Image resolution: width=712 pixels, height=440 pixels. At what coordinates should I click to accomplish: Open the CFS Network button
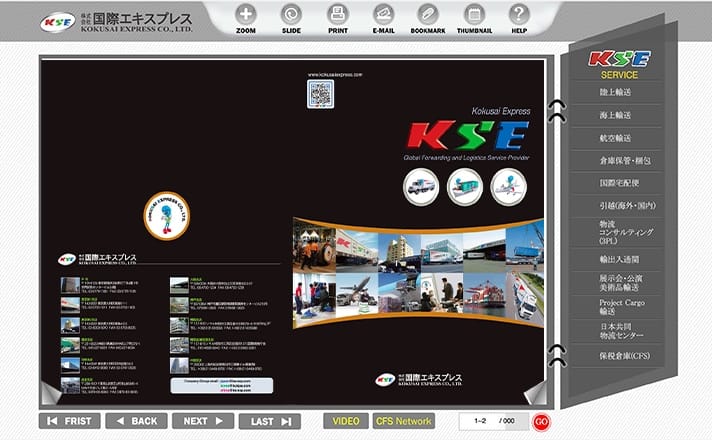[x=404, y=421]
